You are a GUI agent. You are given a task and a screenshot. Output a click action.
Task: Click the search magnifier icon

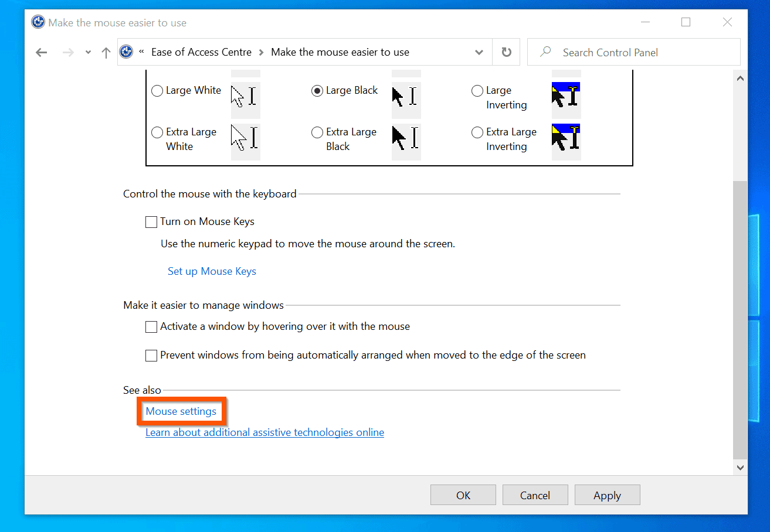tap(545, 52)
